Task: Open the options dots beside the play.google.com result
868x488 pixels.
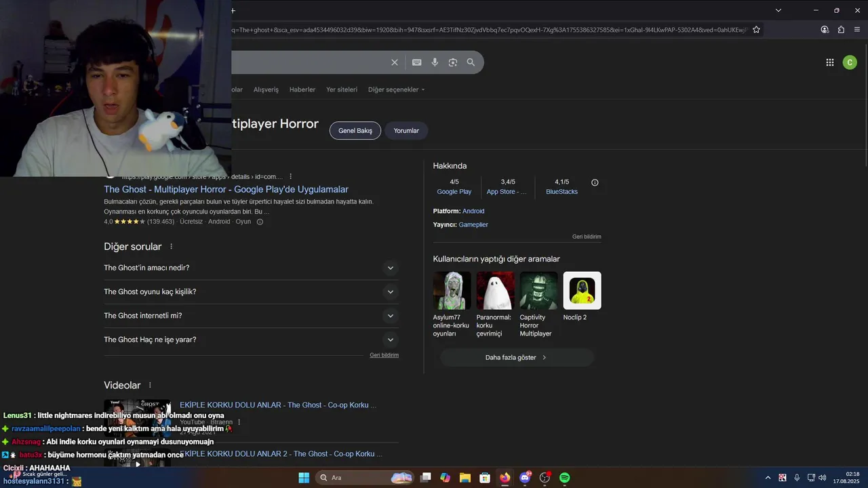Action: 290,177
